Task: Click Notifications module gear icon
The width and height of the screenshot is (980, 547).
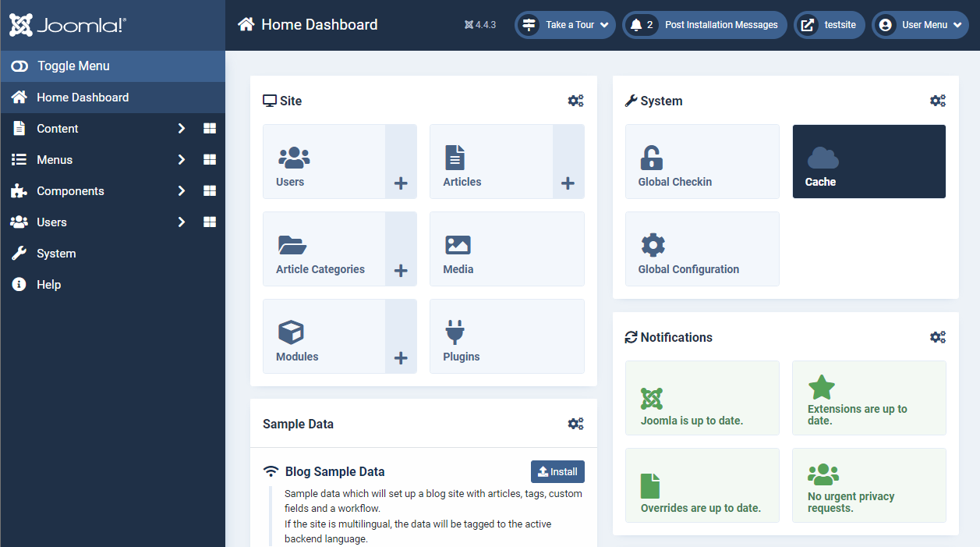Action: point(937,337)
